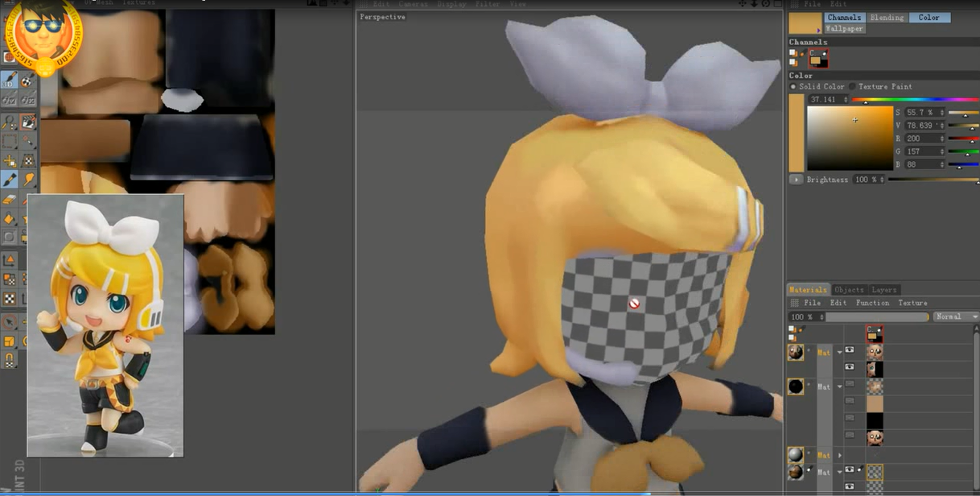Viewport: 980px width, 496px height.
Task: Select the Materials tab
Action: [808, 289]
